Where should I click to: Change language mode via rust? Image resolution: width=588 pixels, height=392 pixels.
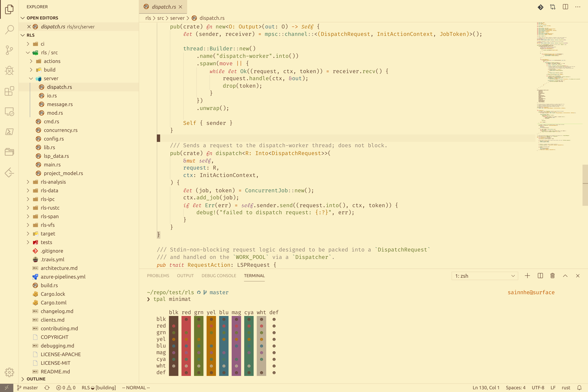566,387
